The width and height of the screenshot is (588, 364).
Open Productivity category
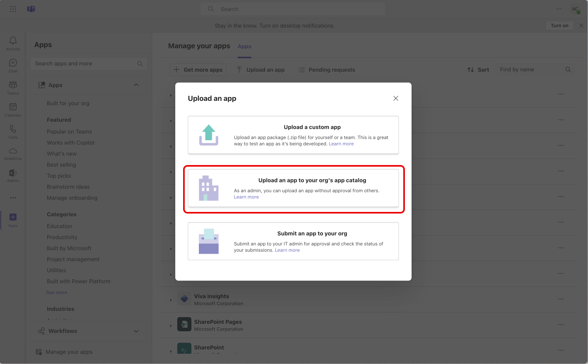point(62,237)
